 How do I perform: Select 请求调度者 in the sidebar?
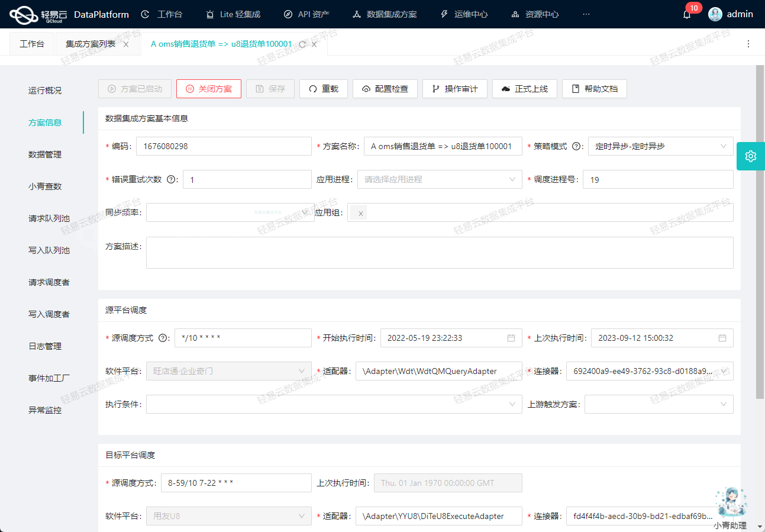tap(49, 282)
